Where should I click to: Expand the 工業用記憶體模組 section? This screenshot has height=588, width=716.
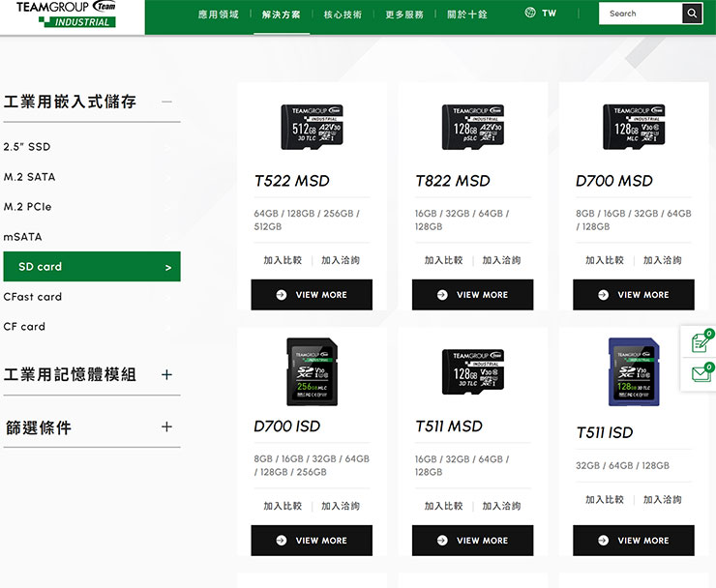click(x=166, y=375)
